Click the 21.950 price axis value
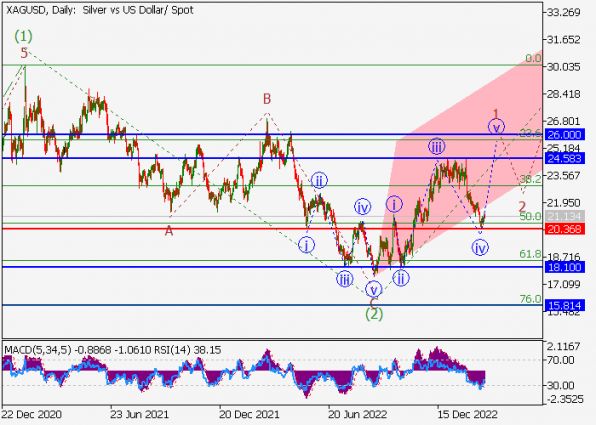 pyautogui.click(x=563, y=203)
